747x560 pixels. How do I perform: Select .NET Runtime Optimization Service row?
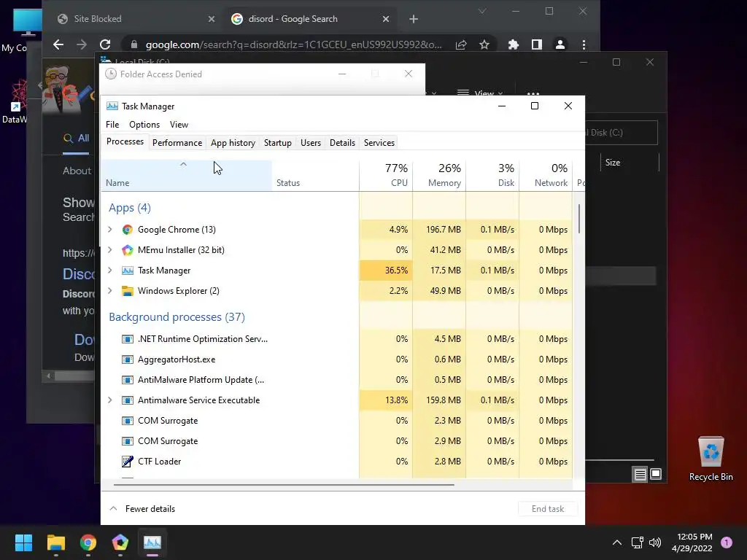336,339
